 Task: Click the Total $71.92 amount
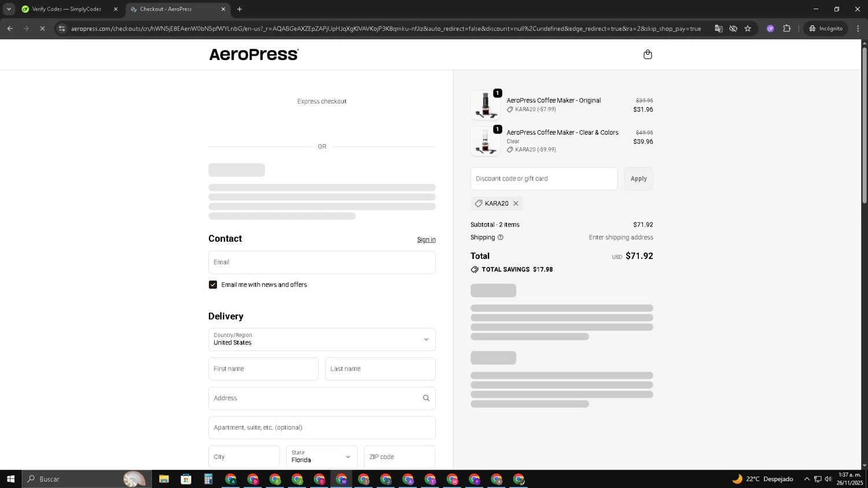639,256
